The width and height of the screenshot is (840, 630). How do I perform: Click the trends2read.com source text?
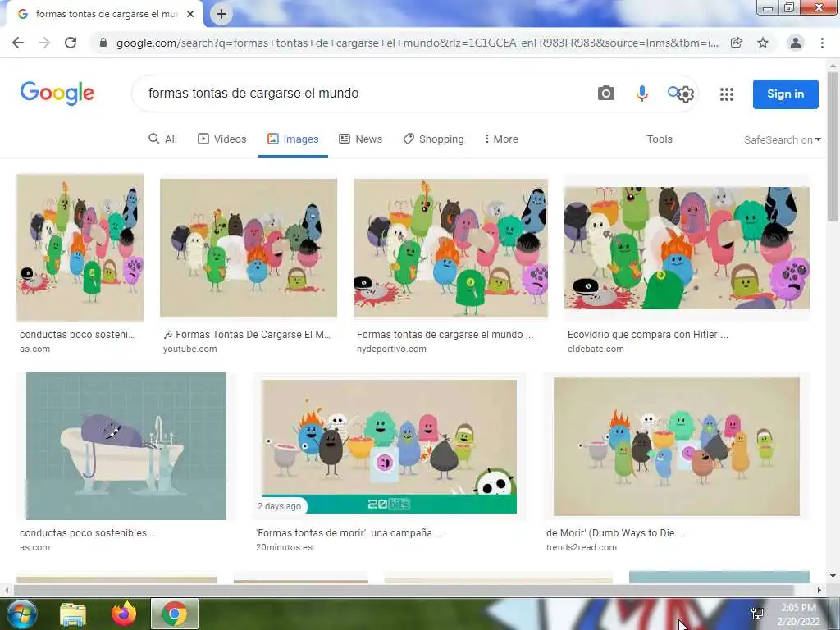click(582, 547)
